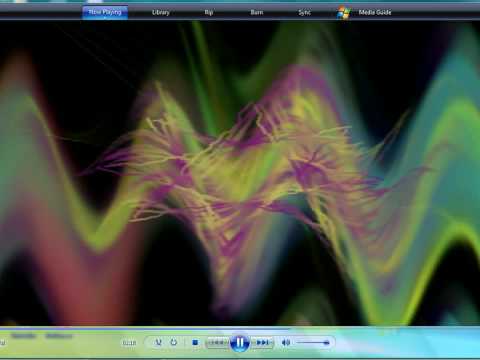Click the seek bar above the playback controls
This screenshot has height=360, width=480.
(x=240, y=328)
